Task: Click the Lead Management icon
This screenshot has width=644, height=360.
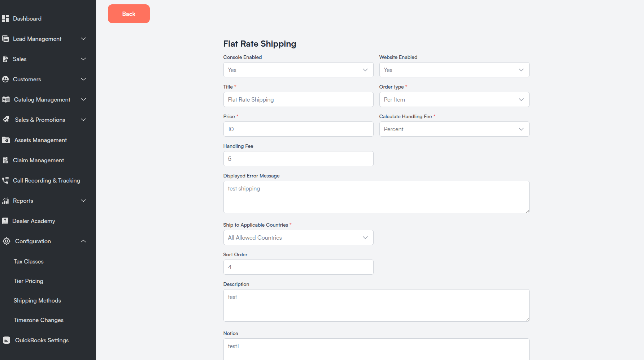Action: coord(5,39)
